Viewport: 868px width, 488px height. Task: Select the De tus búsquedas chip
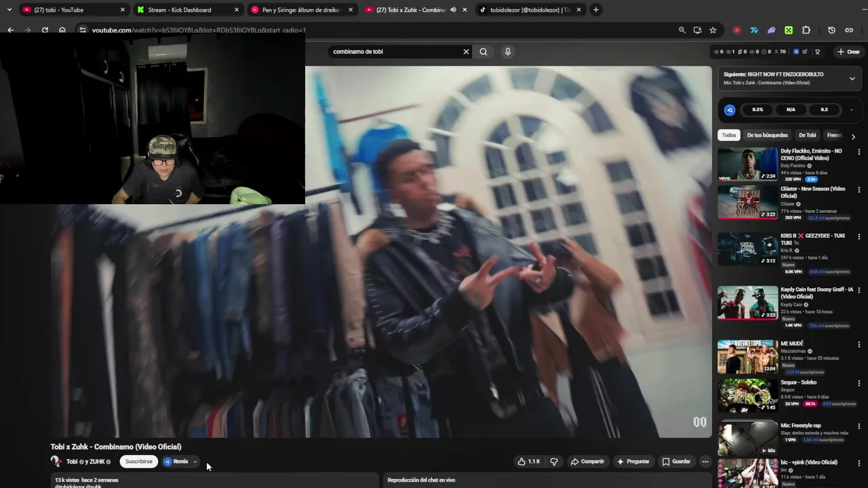tap(768, 135)
